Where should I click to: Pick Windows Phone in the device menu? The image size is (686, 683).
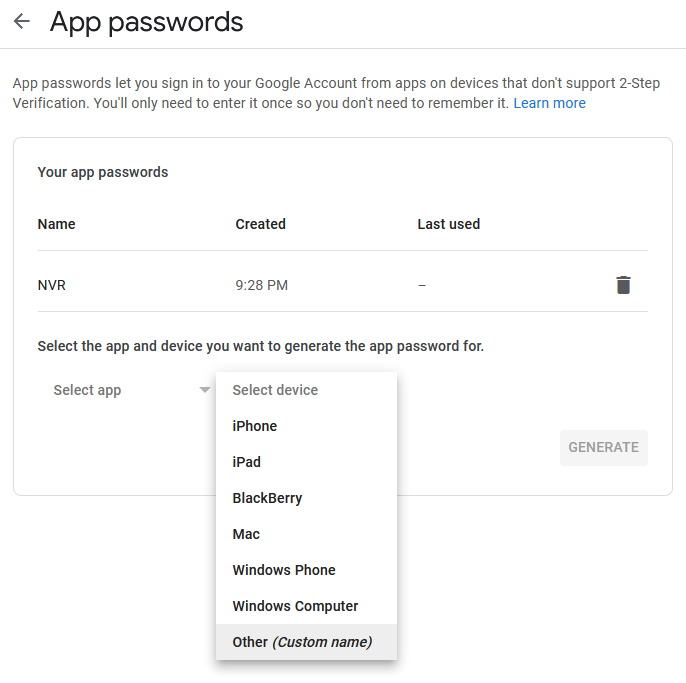306,570
